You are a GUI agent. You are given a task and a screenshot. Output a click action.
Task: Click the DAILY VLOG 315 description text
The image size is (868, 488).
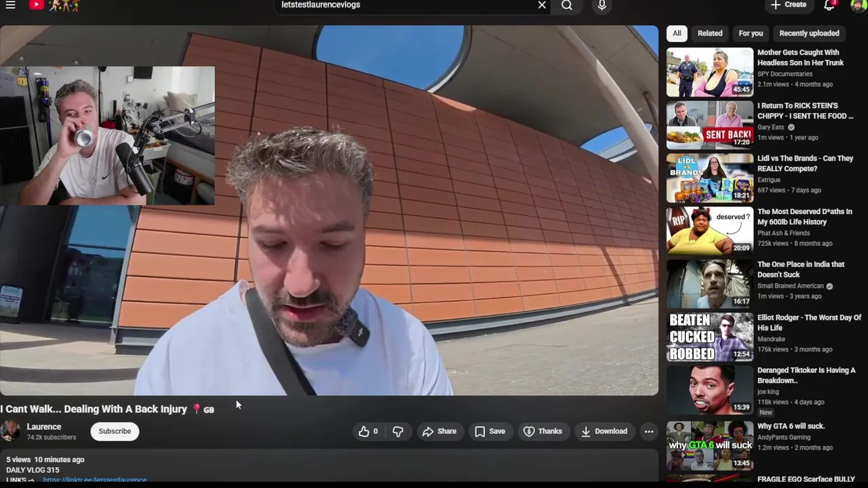pyautogui.click(x=33, y=470)
